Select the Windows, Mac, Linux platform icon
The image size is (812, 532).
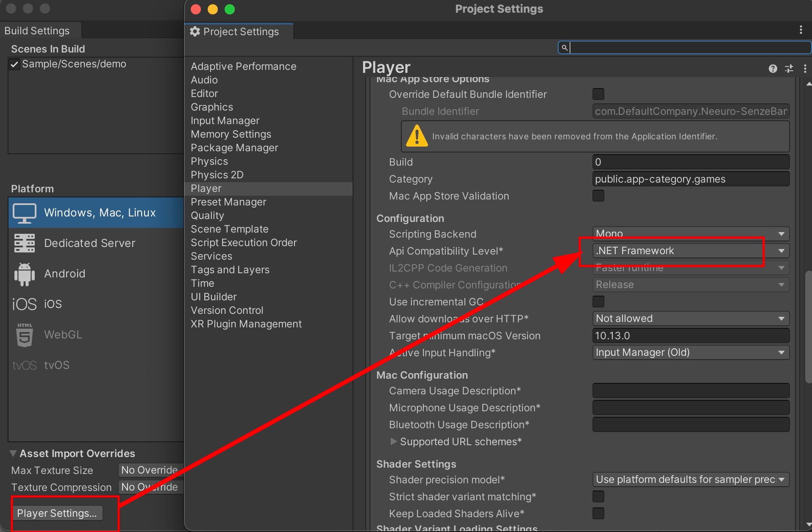tap(24, 213)
